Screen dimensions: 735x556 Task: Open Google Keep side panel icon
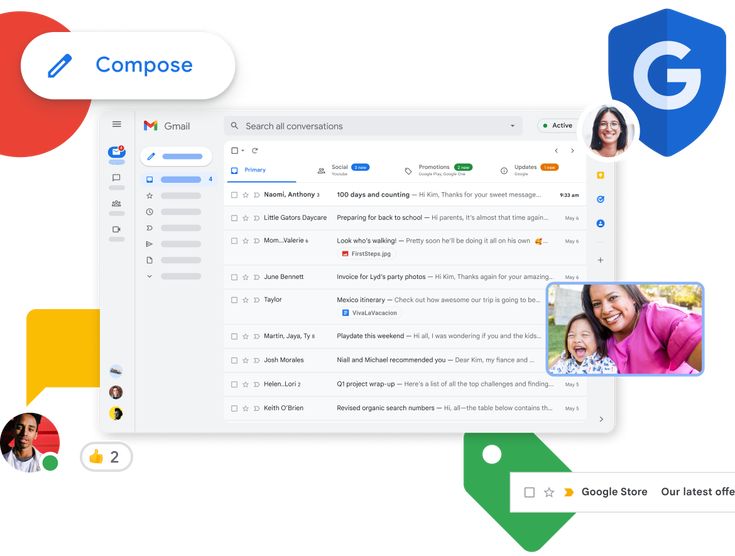click(600, 175)
